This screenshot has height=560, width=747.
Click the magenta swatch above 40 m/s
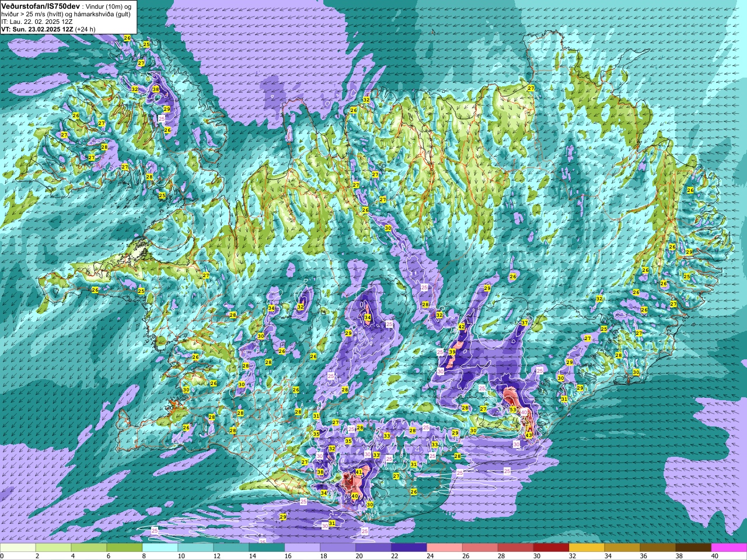point(729,548)
